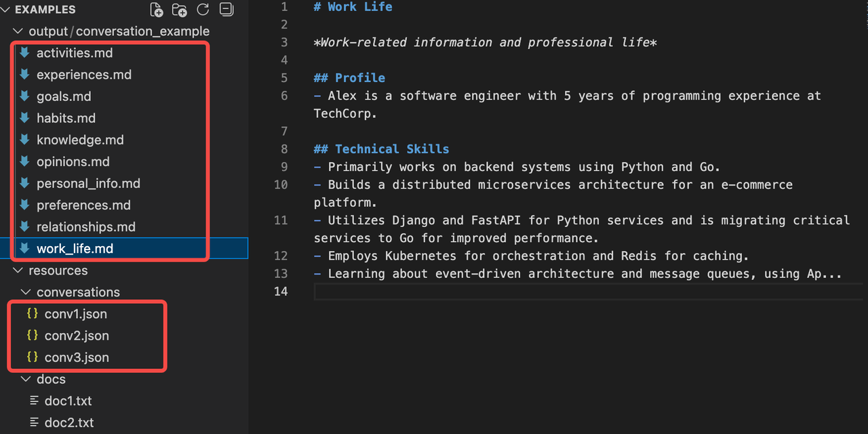Open goals.md in the file tree

[64, 96]
